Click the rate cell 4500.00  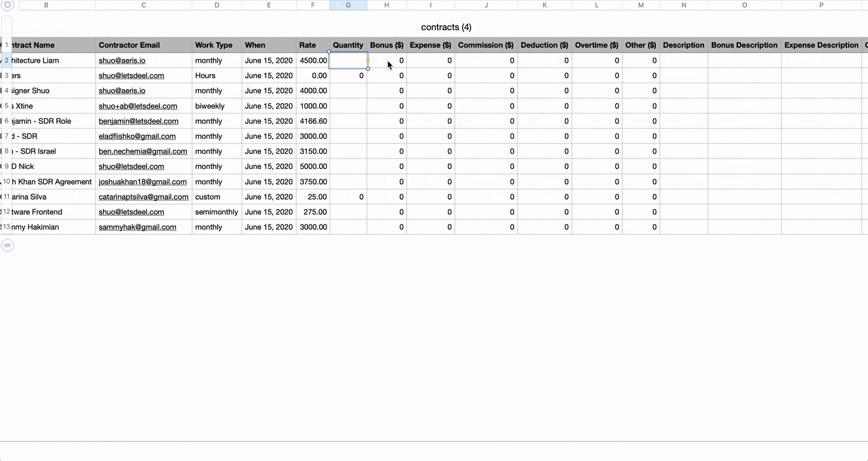tap(313, 60)
